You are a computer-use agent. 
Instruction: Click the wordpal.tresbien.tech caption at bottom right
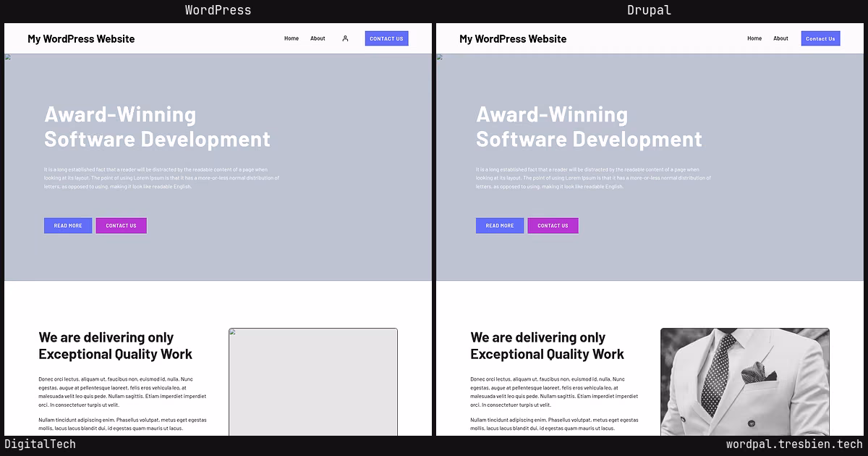[794, 444]
